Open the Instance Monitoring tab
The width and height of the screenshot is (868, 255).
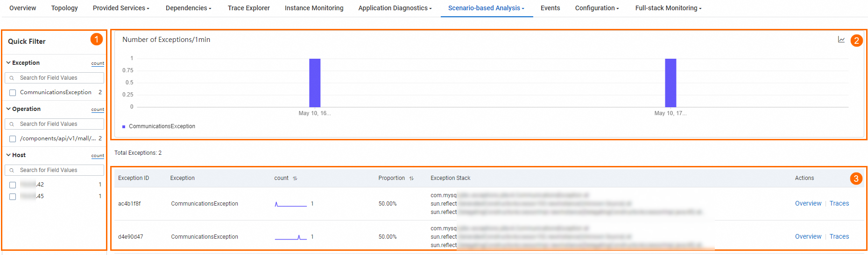(x=314, y=8)
